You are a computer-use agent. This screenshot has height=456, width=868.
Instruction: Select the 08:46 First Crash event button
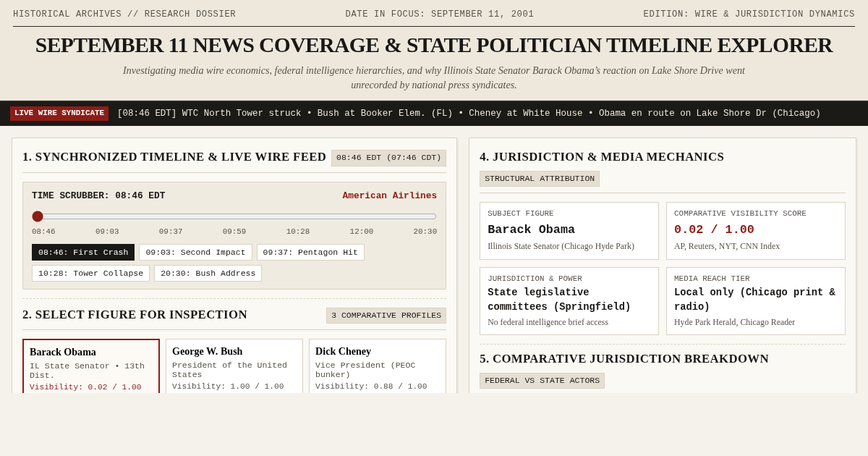pyautogui.click(x=83, y=253)
